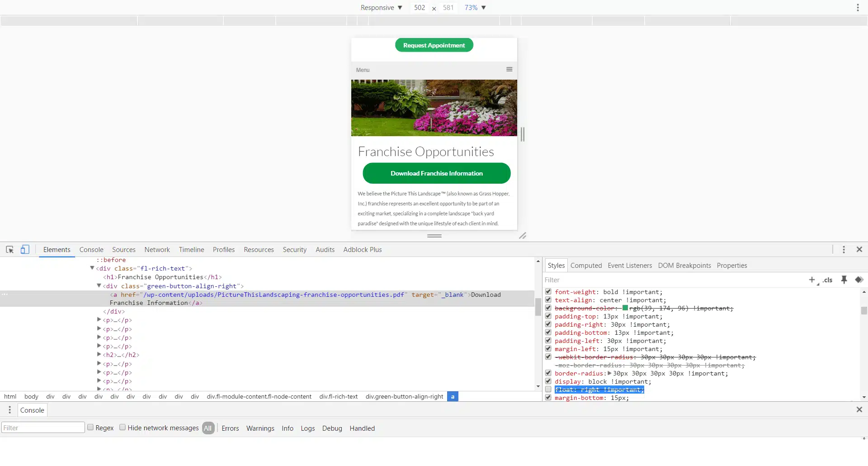Screen dimensions: 868x466
Task: Select div.green-button-align-right in breadcrumb
Action: [x=405, y=397]
